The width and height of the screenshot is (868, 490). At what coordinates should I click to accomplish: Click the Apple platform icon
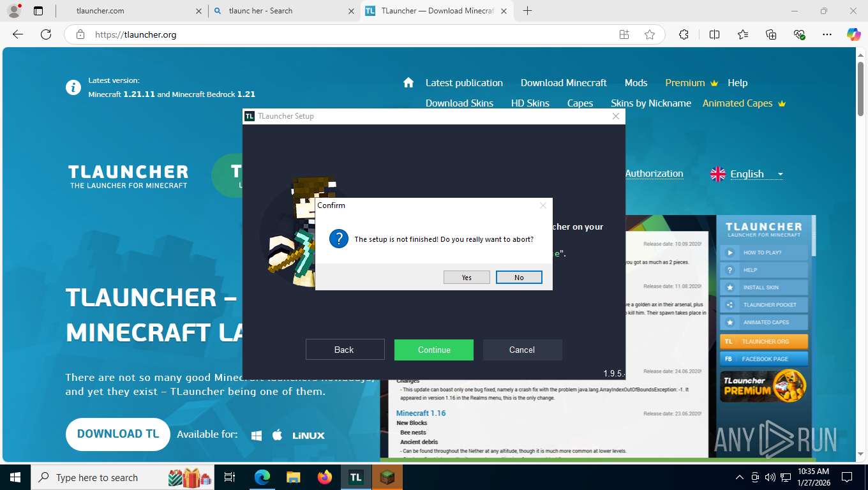(277, 434)
